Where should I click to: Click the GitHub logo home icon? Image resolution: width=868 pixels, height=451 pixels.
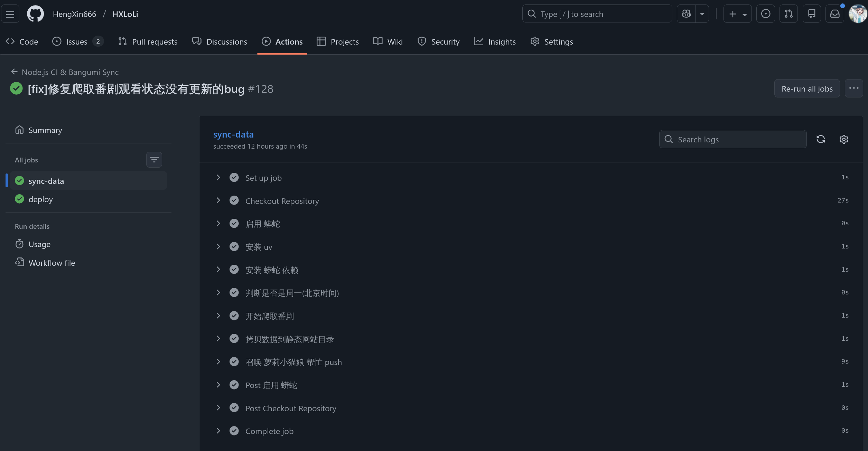tap(35, 14)
